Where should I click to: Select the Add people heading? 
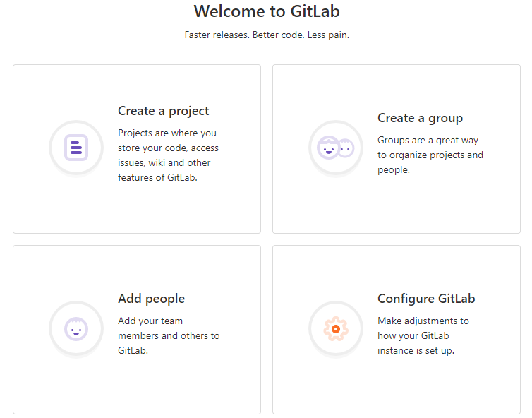pos(151,299)
